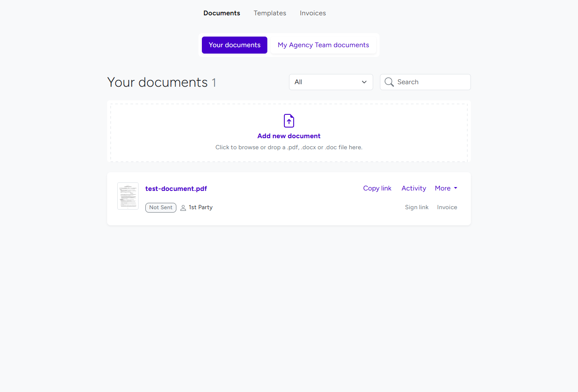578x392 pixels.
Task: Open the Documents section in the top navigation
Action: [221, 13]
